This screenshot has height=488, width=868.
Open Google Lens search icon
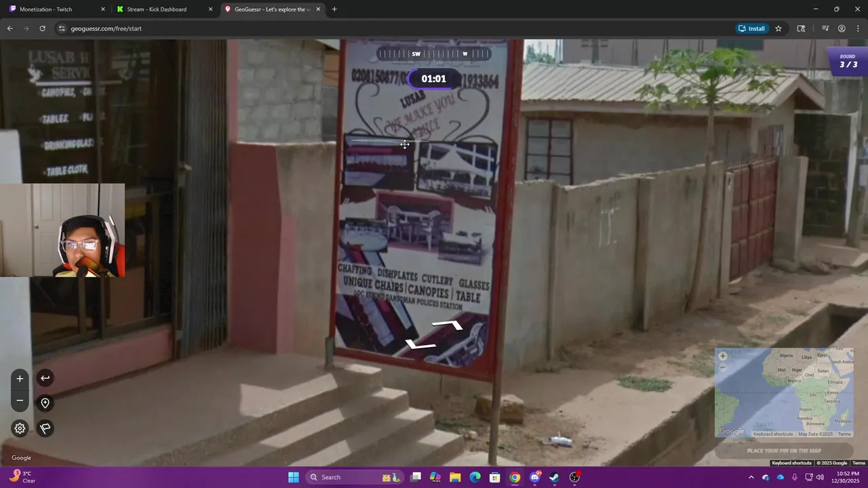click(801, 28)
